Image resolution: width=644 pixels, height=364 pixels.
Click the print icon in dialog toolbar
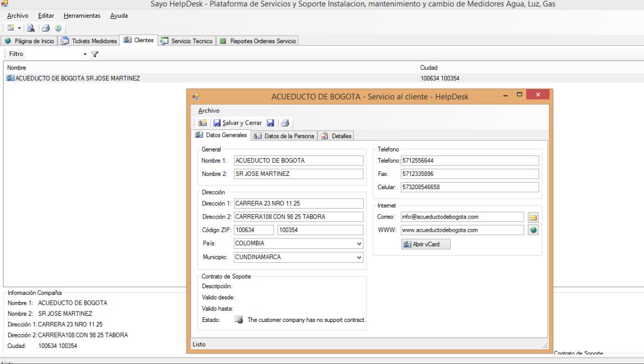click(x=285, y=123)
